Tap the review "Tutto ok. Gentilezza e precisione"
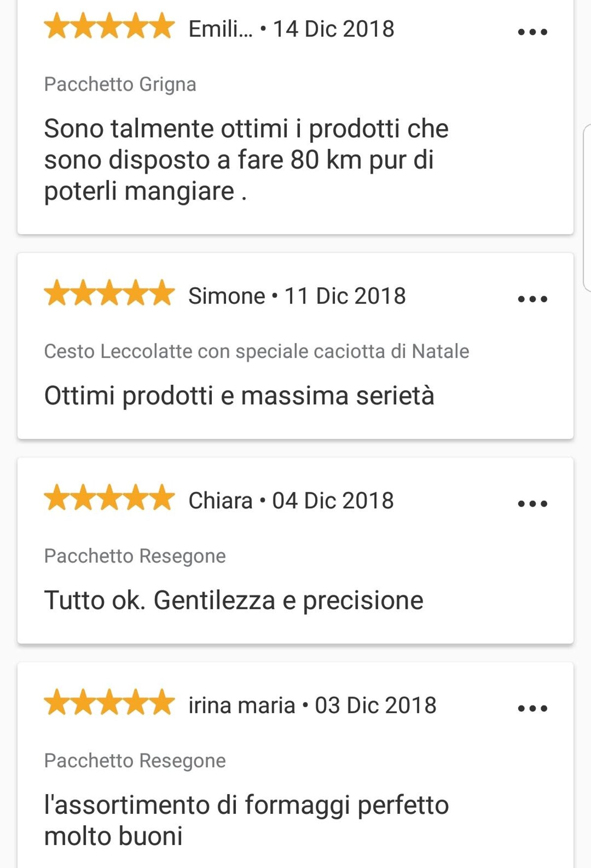 pos(234,601)
